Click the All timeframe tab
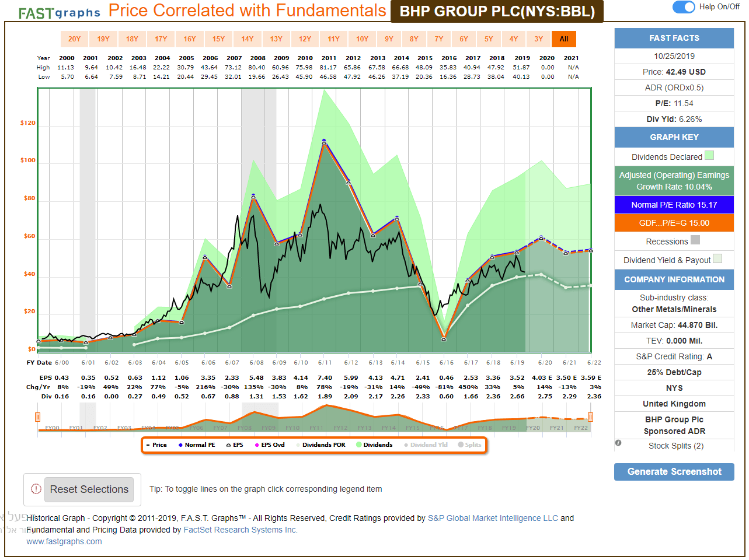The image size is (749, 560). pos(563,39)
